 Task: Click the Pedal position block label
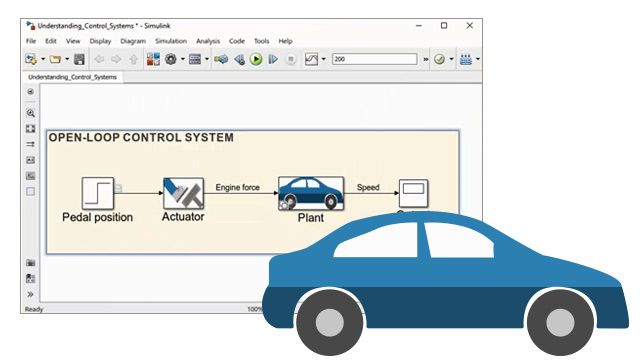coord(98,217)
